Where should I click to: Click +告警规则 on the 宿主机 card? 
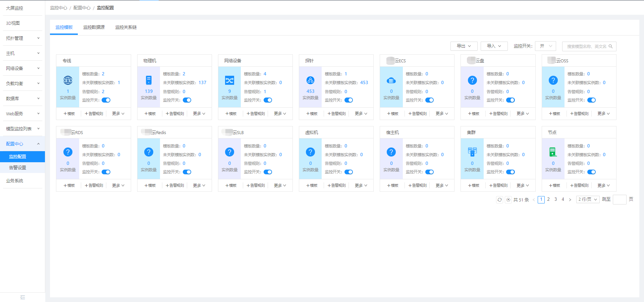pos(417,185)
